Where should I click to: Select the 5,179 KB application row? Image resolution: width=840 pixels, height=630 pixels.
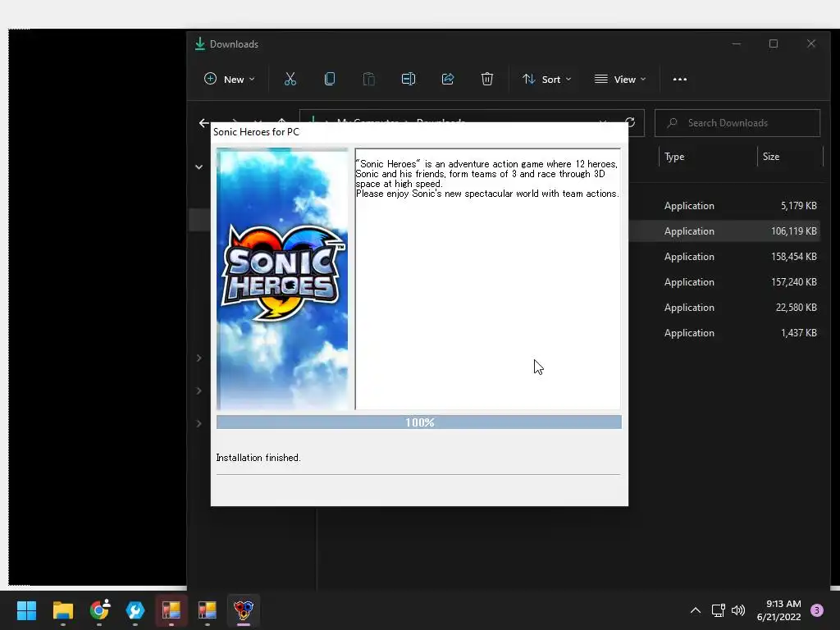tap(727, 206)
